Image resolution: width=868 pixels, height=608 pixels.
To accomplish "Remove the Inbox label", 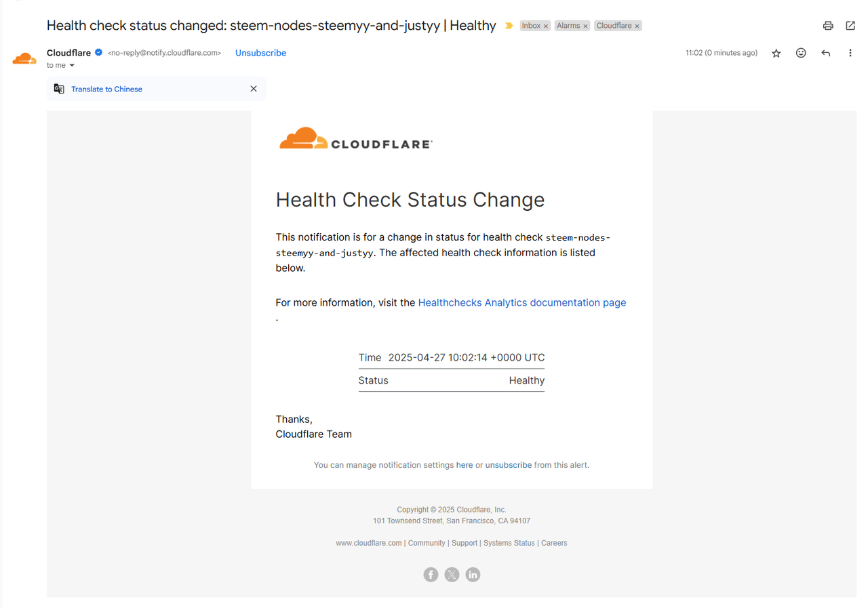I will (546, 26).
